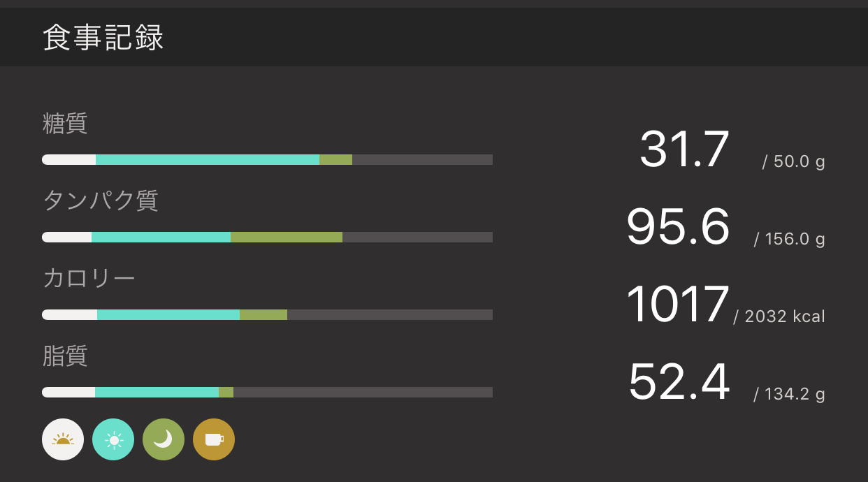Click the タンパク質 progress bar
Screen dimensions: 868x482
click(x=267, y=238)
